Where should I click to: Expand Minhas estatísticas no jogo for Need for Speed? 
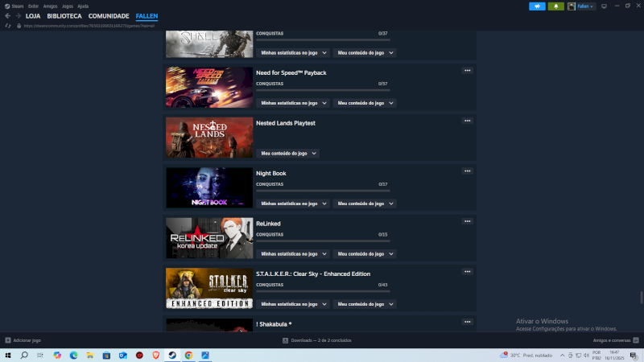293,103
